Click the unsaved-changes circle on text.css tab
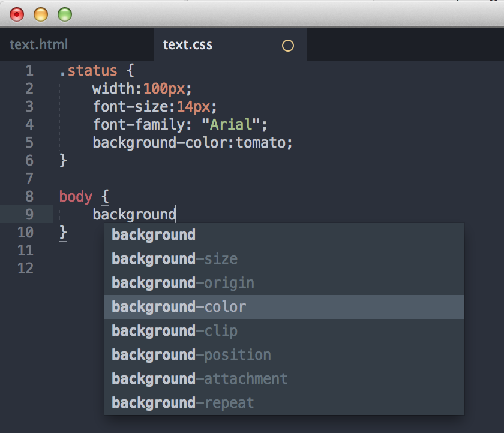504x433 pixels. pos(287,46)
